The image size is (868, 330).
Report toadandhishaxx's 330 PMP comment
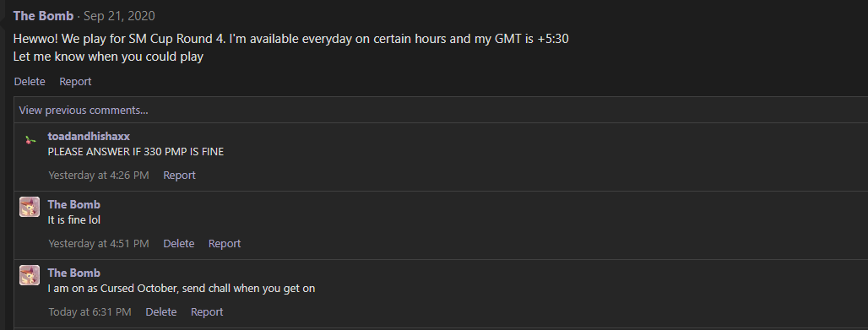click(179, 175)
